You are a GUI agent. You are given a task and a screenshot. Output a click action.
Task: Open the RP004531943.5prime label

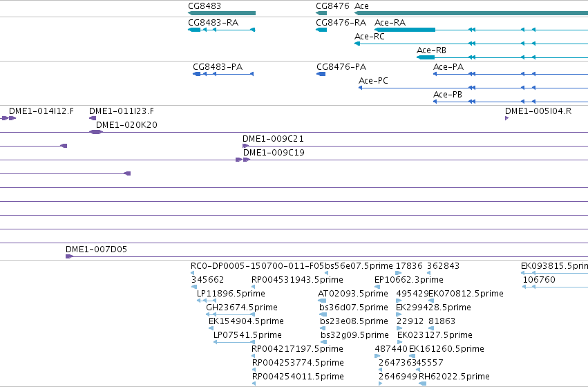(297, 280)
